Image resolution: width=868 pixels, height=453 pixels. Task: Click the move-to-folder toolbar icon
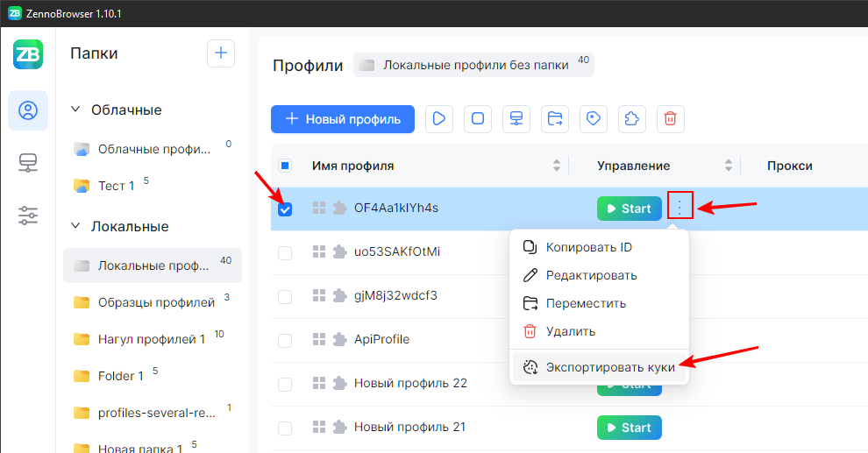click(x=555, y=119)
